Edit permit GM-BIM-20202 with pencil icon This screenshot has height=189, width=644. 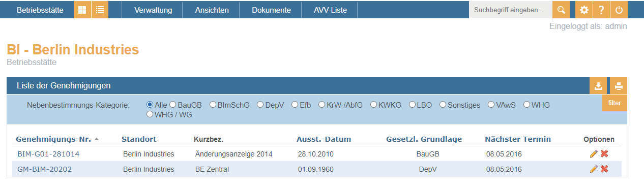[x=594, y=169]
